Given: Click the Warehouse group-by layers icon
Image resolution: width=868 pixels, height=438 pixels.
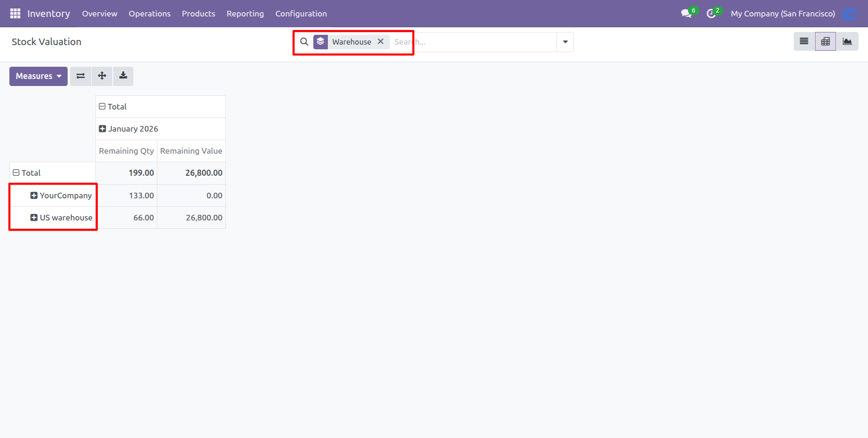Looking at the screenshot, I should point(320,42).
